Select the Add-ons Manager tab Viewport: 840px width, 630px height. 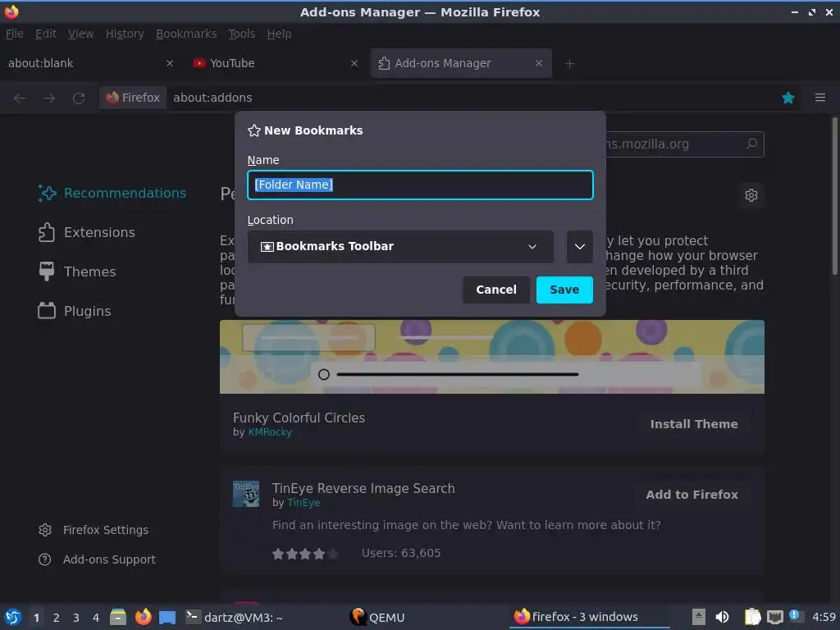(x=461, y=63)
